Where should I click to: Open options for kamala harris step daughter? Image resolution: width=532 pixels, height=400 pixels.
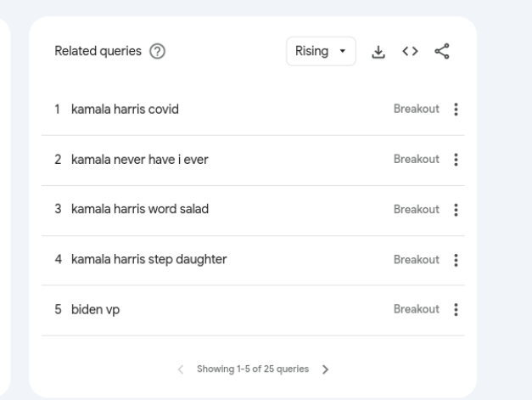click(456, 260)
